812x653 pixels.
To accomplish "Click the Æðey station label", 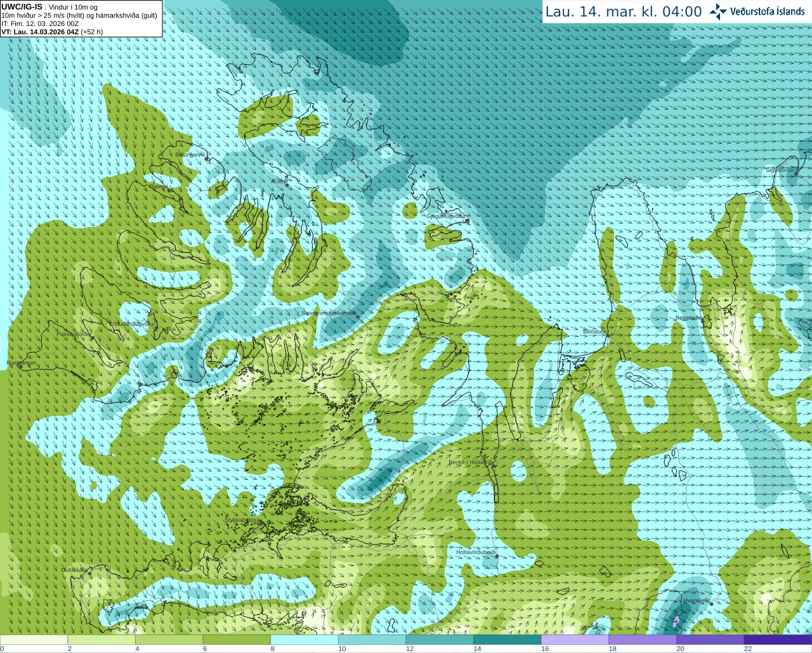I will pos(278,181).
